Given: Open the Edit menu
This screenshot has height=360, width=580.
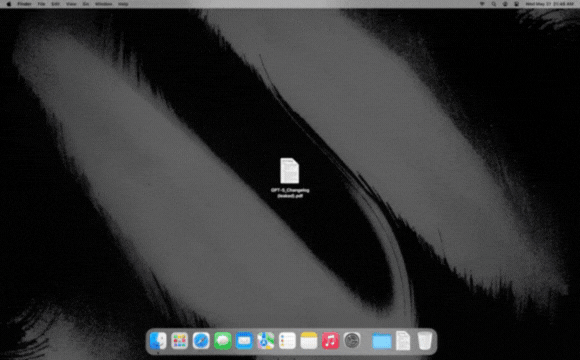Looking at the screenshot, I should coord(55,4).
